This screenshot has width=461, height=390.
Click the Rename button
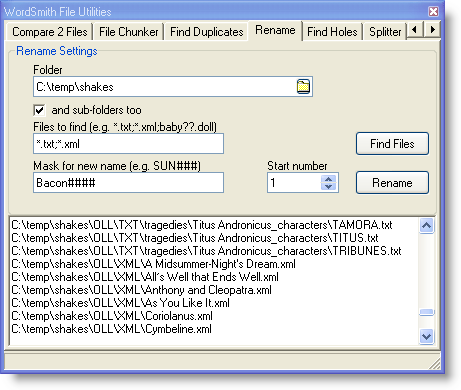point(392,183)
